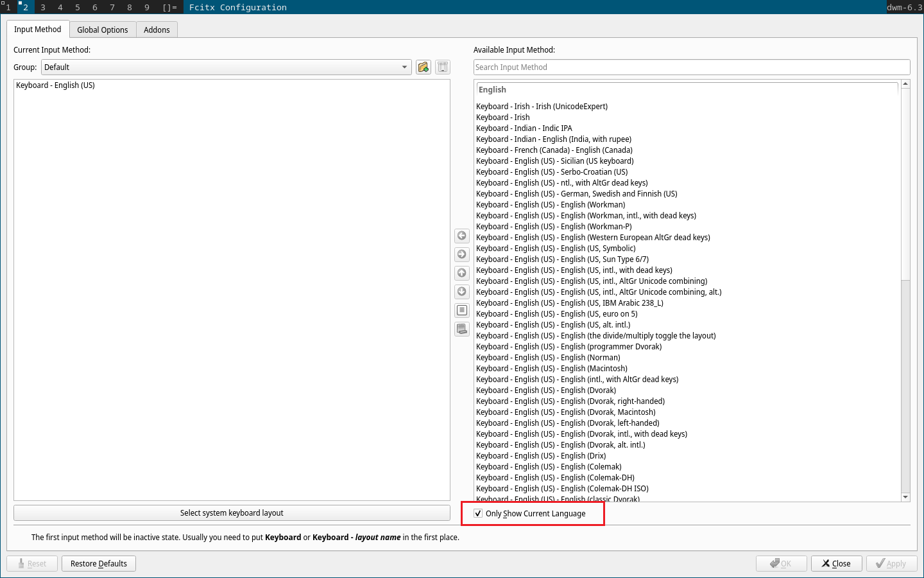This screenshot has width=924, height=578.
Task: Click the move up arrow button
Action: 462,273
